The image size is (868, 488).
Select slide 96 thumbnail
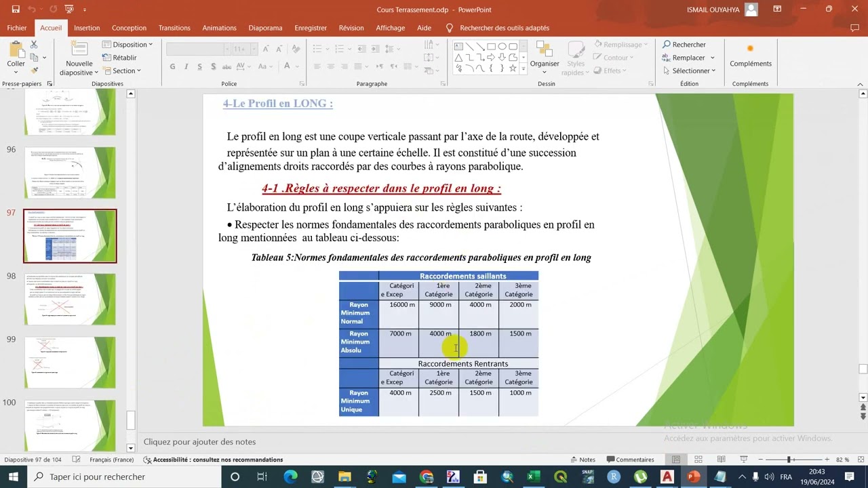70,173
